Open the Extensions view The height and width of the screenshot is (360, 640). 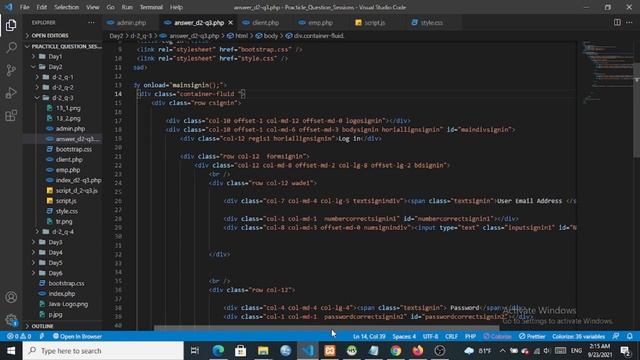coord(11,116)
